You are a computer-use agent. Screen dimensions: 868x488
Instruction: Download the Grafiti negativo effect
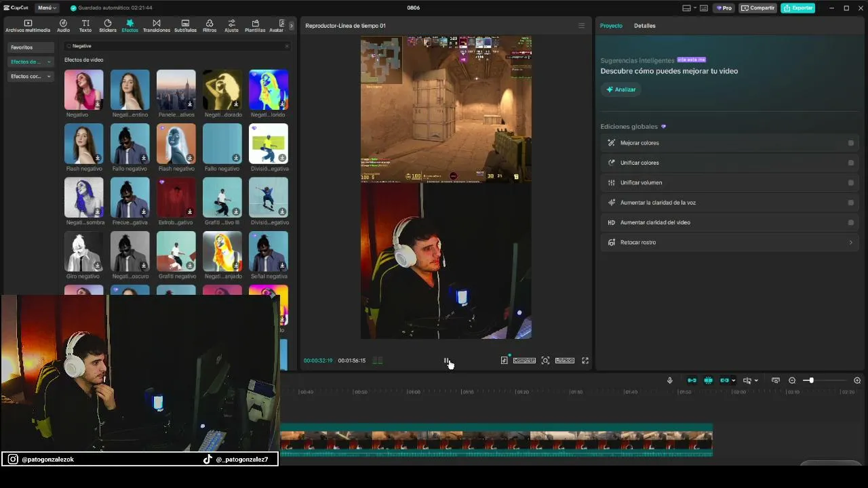click(190, 266)
